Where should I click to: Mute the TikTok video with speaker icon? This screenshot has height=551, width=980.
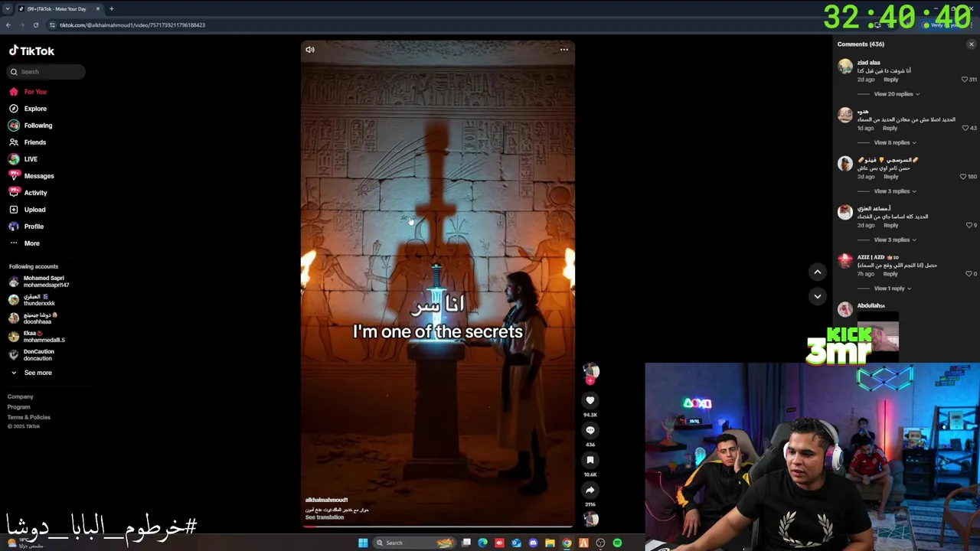click(x=310, y=50)
